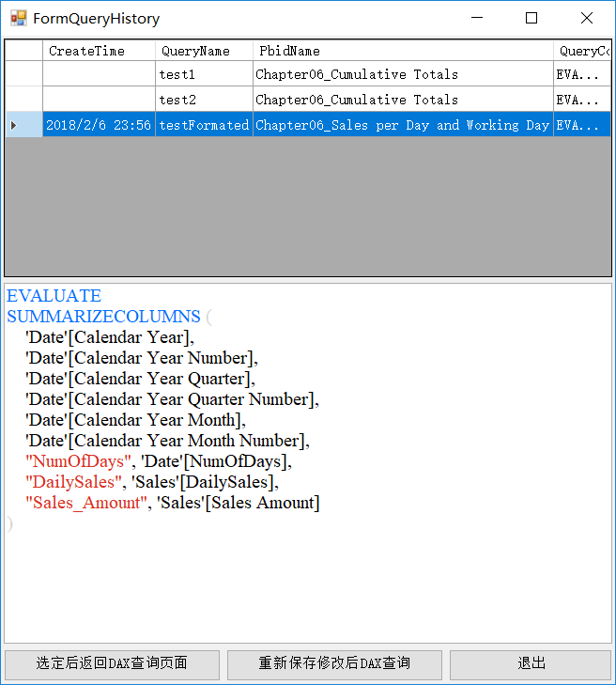The width and height of the screenshot is (616, 685).
Task: Select the test1 query name cell
Action: [205, 74]
